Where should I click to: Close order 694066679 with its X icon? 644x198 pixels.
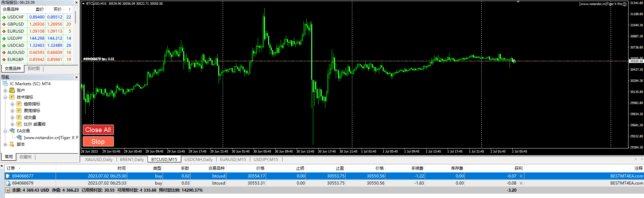(521, 183)
